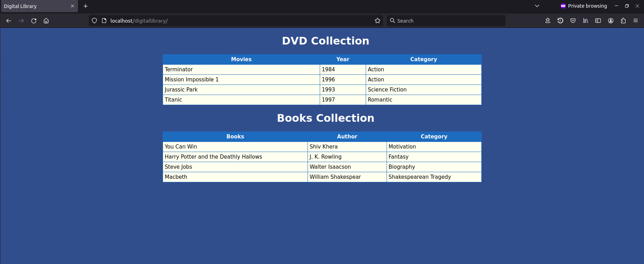Select Harry Potter and the Deathly Hallows
Image resolution: width=644 pixels, height=264 pixels.
pyautogui.click(x=235, y=157)
